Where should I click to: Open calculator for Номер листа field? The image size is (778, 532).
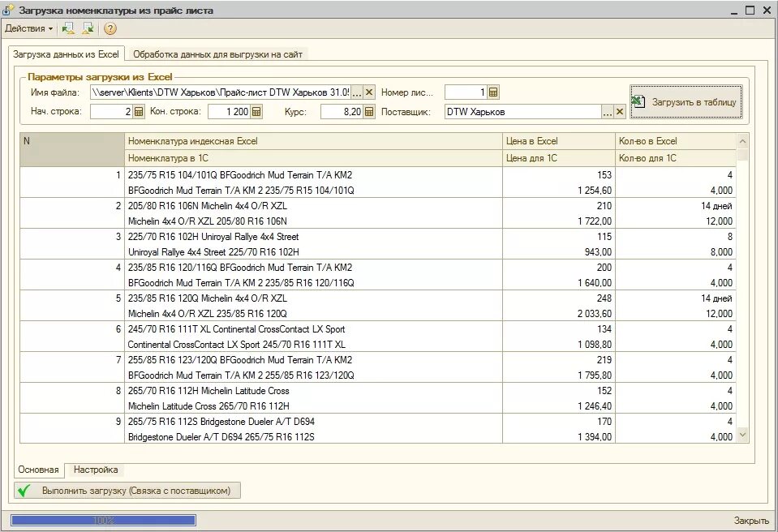(493, 92)
